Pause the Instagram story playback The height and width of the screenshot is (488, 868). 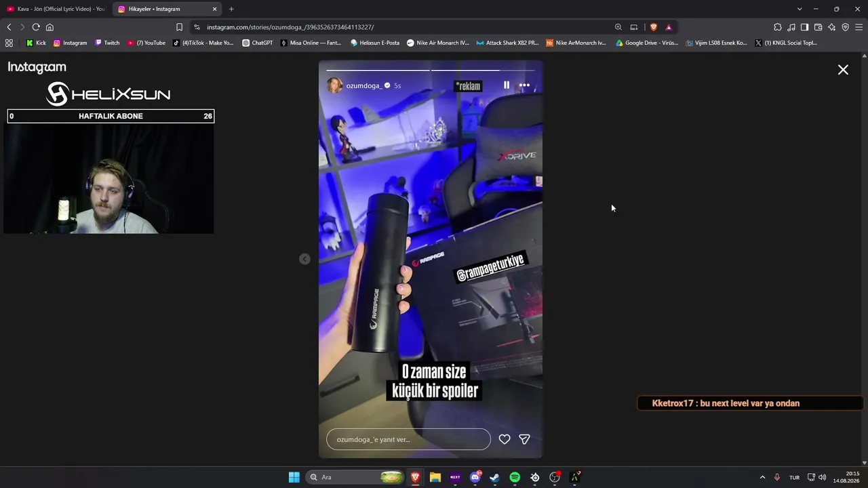tap(506, 85)
